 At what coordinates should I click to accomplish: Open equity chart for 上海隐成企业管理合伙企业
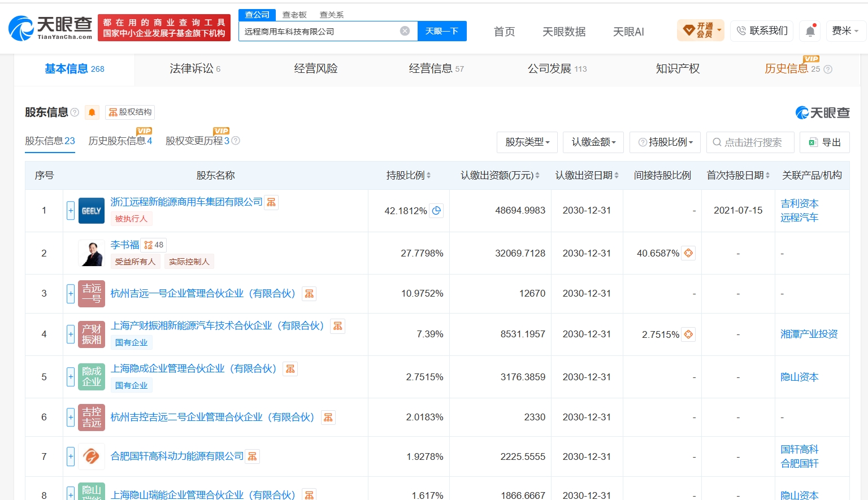290,369
